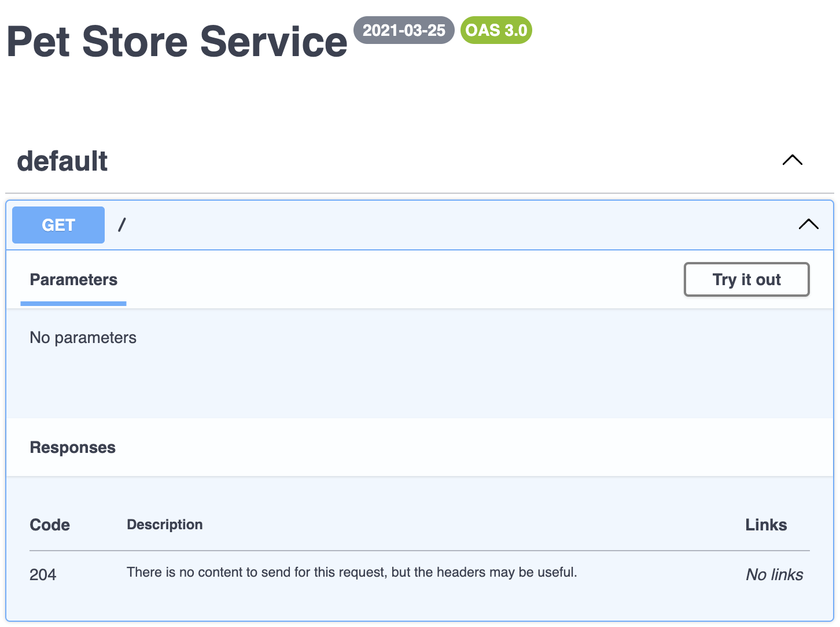The width and height of the screenshot is (840, 627).
Task: Collapse the GET operation arrow
Action: 808,224
